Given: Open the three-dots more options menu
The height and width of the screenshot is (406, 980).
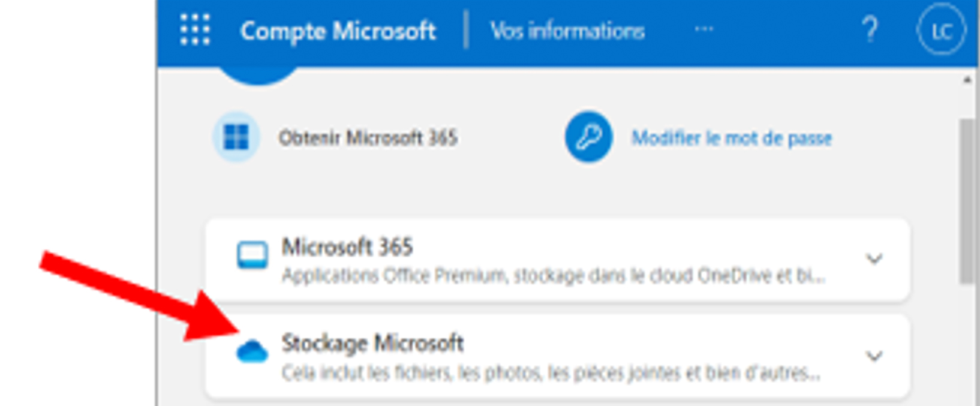Looking at the screenshot, I should tap(704, 29).
